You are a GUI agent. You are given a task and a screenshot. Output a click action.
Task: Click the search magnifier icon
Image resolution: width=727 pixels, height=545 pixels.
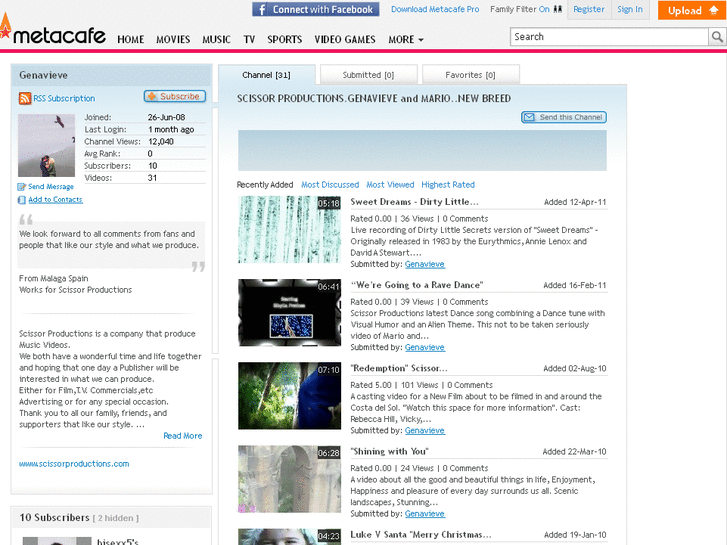(x=717, y=37)
